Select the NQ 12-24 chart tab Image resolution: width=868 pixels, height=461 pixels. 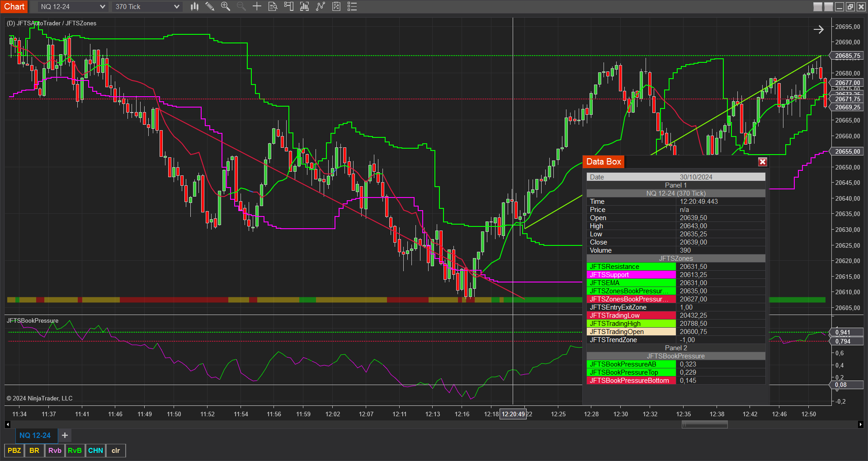tap(35, 435)
